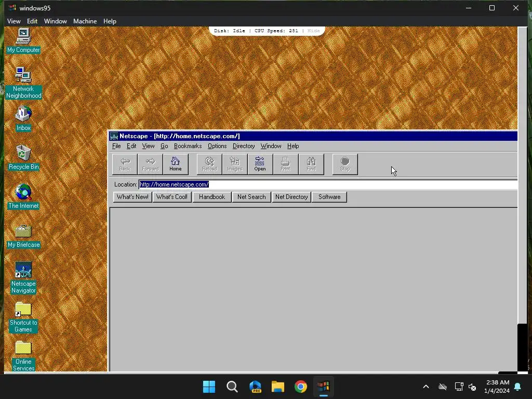This screenshot has height=399, width=532.
Task: Open Netscape's Window menu
Action: (271, 146)
